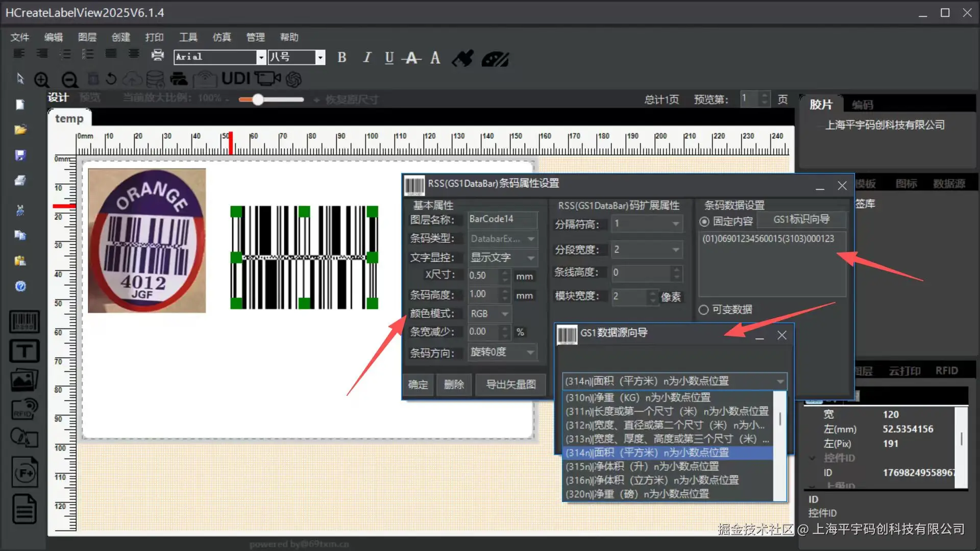Select the barcode tool in left sidebar
This screenshot has width=980, height=551.
pyautogui.click(x=24, y=322)
